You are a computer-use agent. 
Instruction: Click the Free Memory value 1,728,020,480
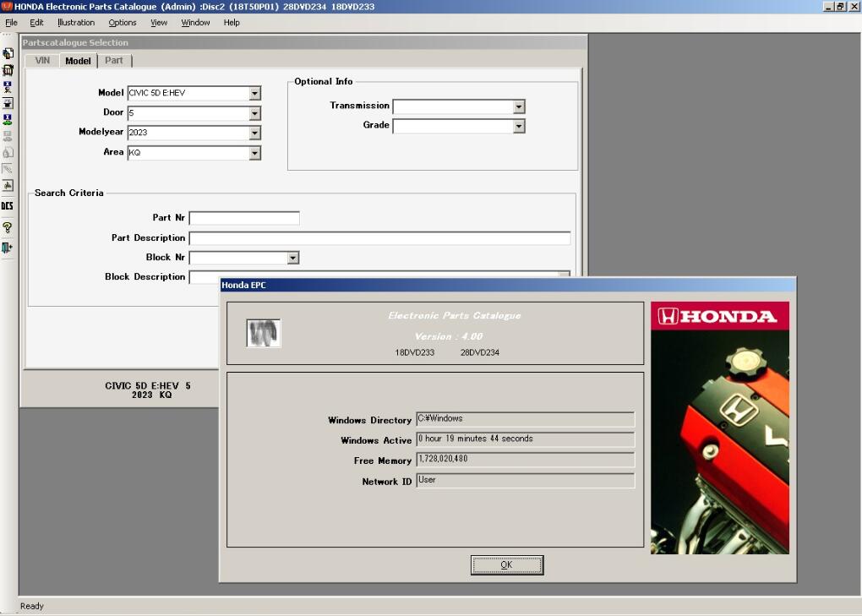click(526, 460)
